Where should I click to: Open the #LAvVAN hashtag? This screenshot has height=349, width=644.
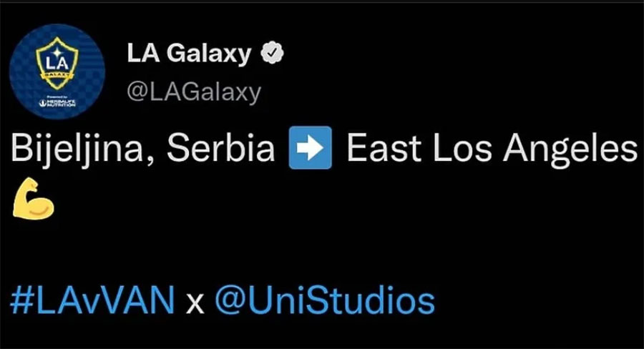coord(92,300)
